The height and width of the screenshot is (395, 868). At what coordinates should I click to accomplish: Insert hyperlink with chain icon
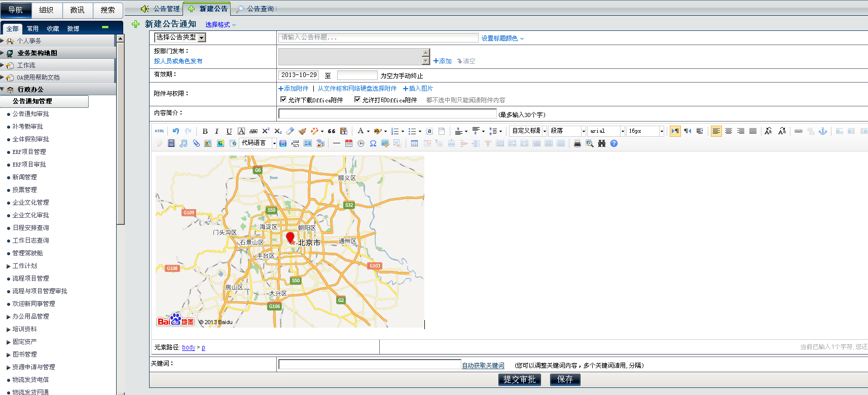point(799,131)
